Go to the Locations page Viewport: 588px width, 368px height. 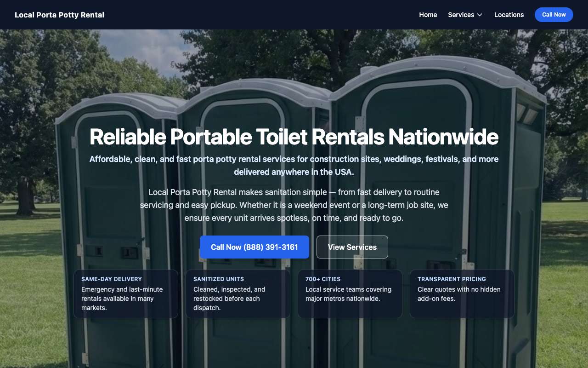click(x=509, y=15)
